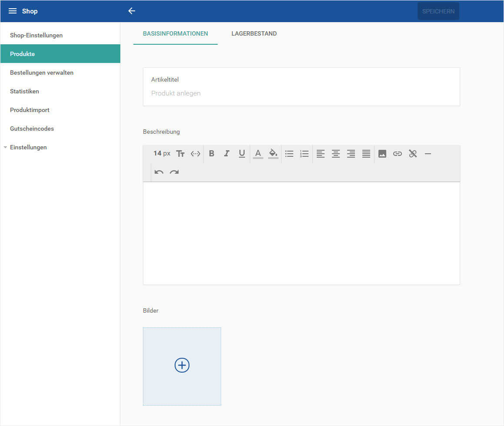Open the hamburger menu next to Shop
Screen dimensions: 504x426
pos(13,11)
